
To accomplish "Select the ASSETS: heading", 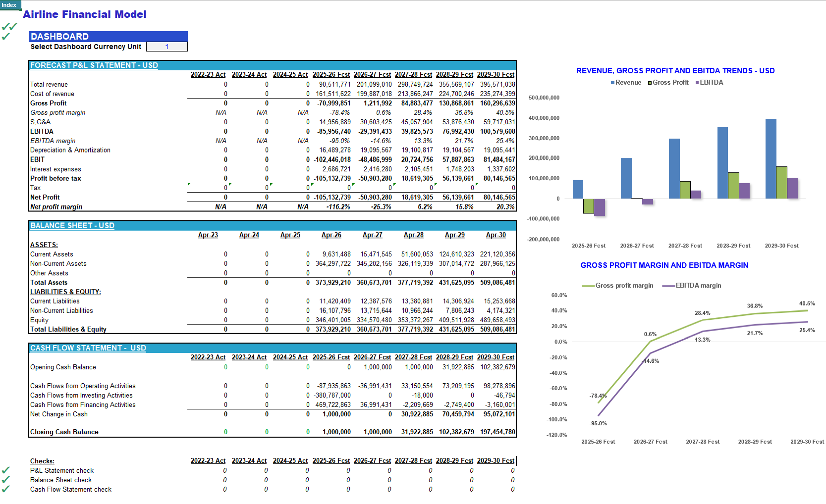I will (44, 245).
